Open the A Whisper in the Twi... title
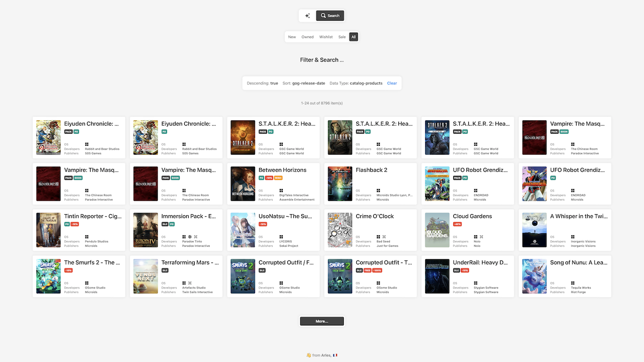Viewport: 644px width, 362px height. click(x=579, y=216)
